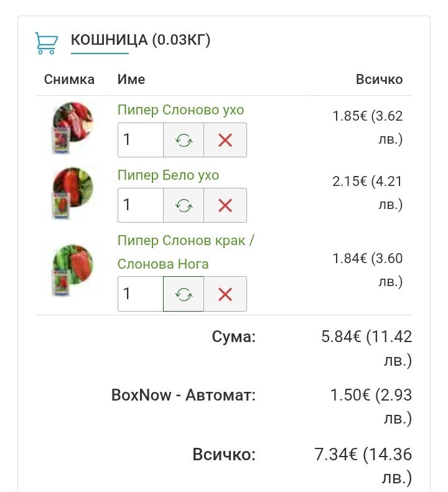Refresh quantity for Пипер Бело ухо
Image resolution: width=448 pixels, height=492 pixels.
pos(184,205)
